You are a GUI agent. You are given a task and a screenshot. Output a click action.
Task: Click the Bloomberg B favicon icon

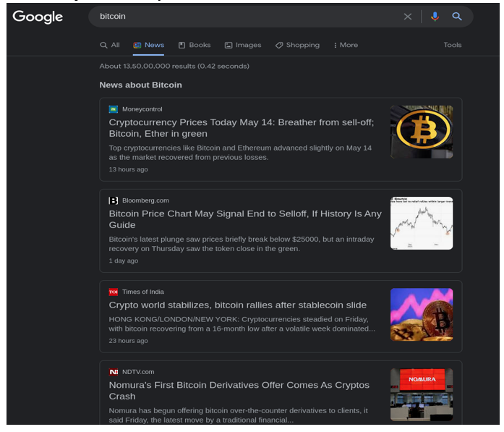point(113,200)
